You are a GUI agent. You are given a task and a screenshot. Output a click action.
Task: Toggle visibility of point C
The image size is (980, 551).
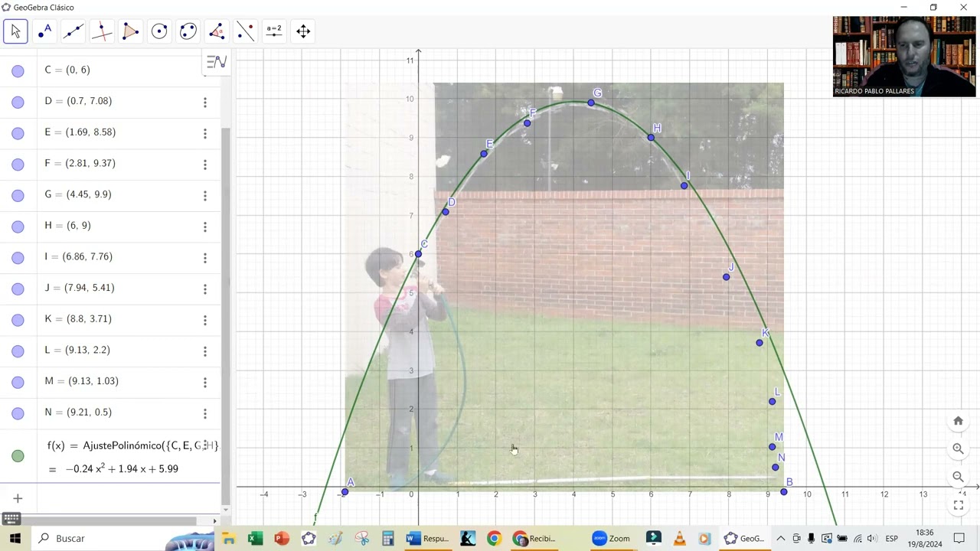18,71
